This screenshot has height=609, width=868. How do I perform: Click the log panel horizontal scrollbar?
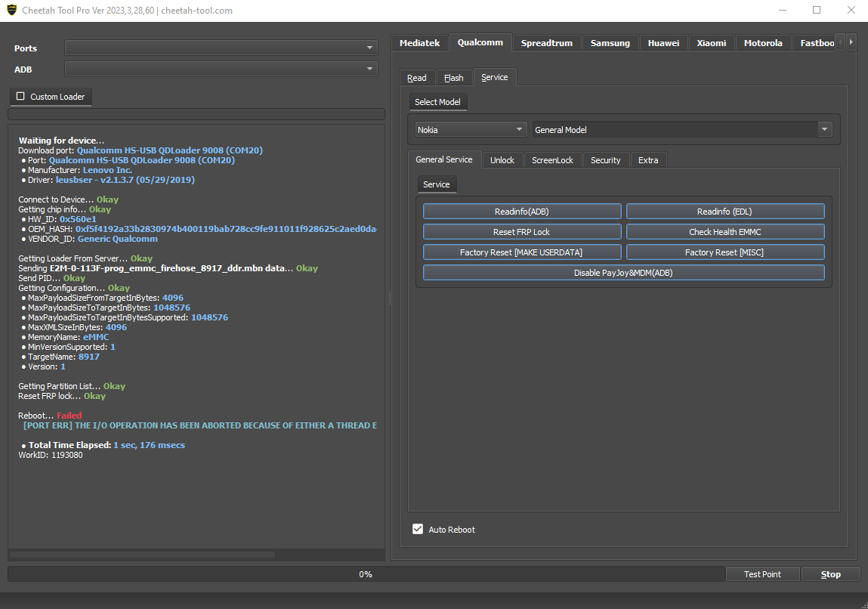(142, 554)
